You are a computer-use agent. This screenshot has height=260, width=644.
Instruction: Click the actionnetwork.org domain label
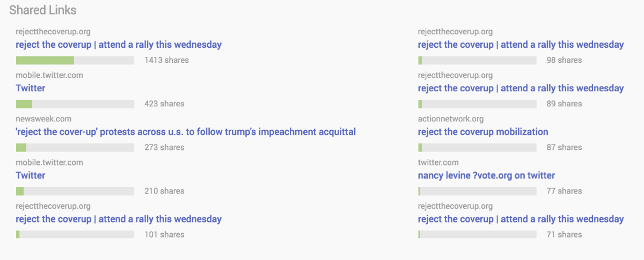pos(451,119)
